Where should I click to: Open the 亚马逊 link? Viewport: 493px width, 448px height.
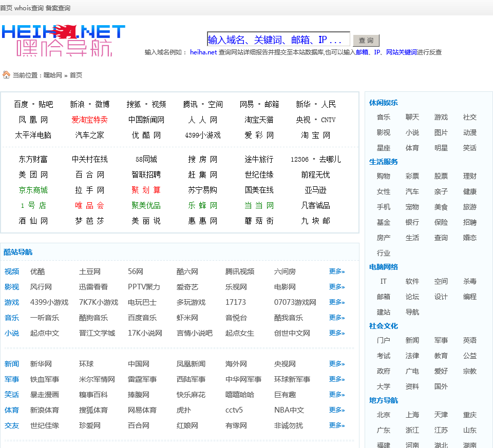[316, 190]
